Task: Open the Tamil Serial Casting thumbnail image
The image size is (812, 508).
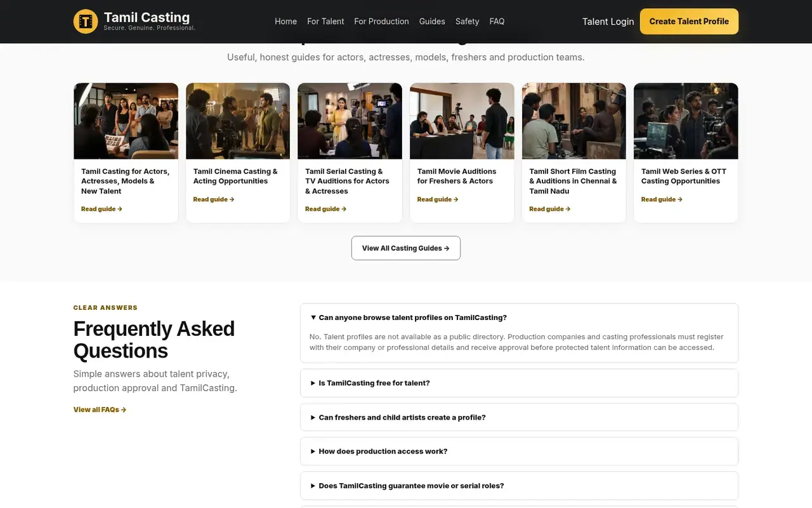Action: [x=350, y=121]
